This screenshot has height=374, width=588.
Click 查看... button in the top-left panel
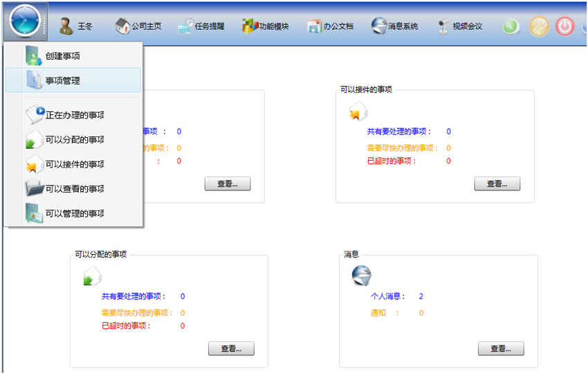click(228, 184)
